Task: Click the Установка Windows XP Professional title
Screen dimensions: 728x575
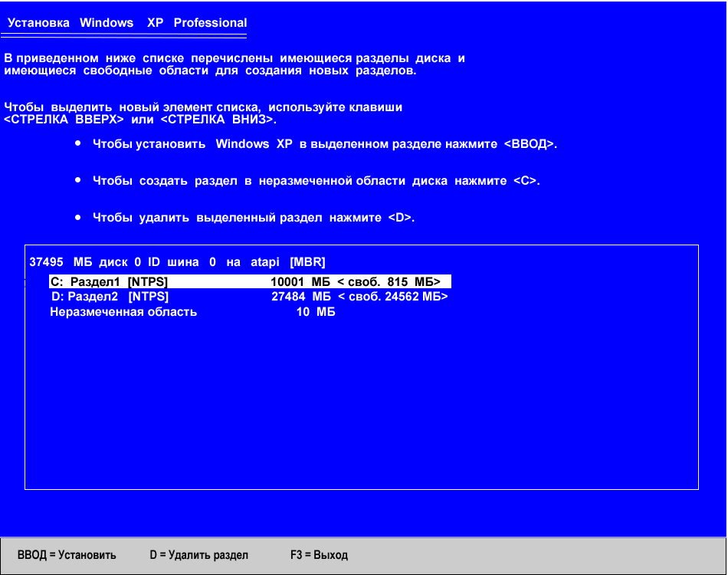Action: pos(127,23)
